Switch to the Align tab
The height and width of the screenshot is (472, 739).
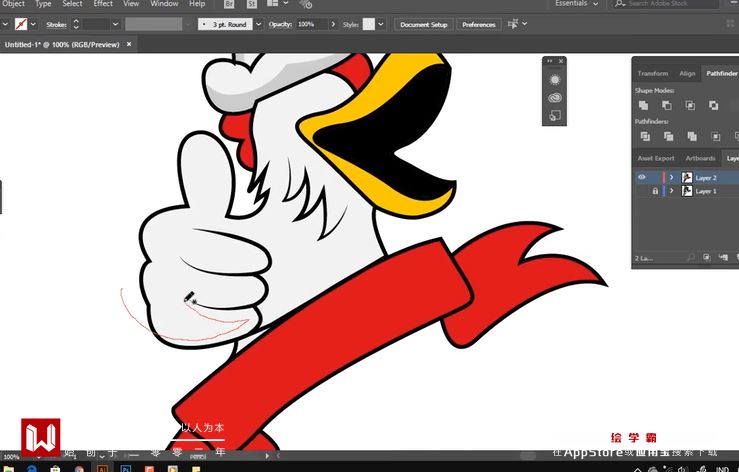[x=687, y=73]
